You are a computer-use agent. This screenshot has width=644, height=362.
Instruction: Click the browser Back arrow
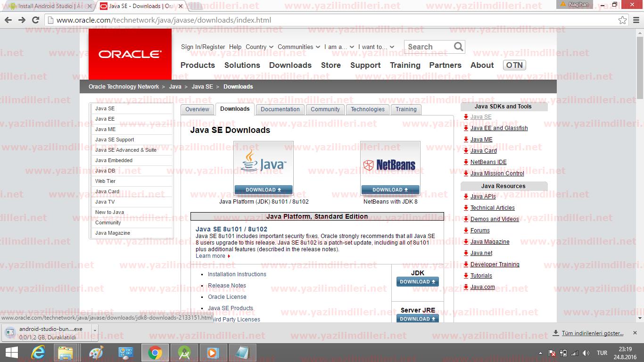point(8,20)
